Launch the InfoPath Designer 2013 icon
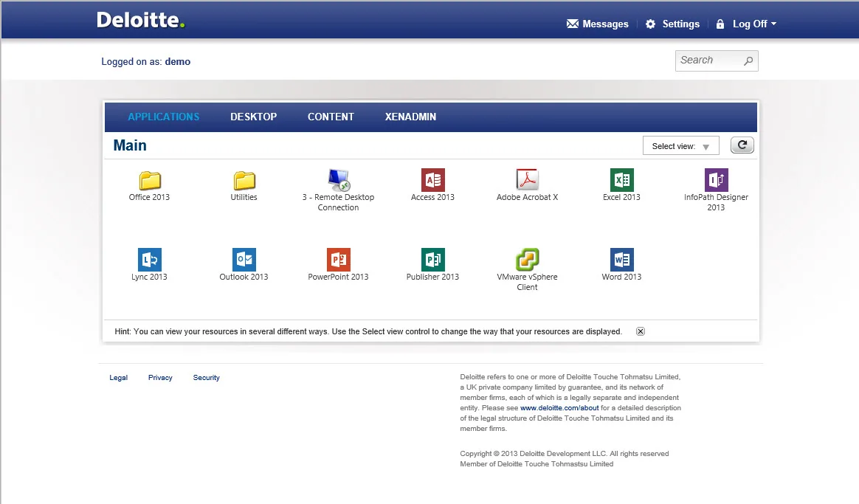This screenshot has height=504, width=859. point(716,180)
